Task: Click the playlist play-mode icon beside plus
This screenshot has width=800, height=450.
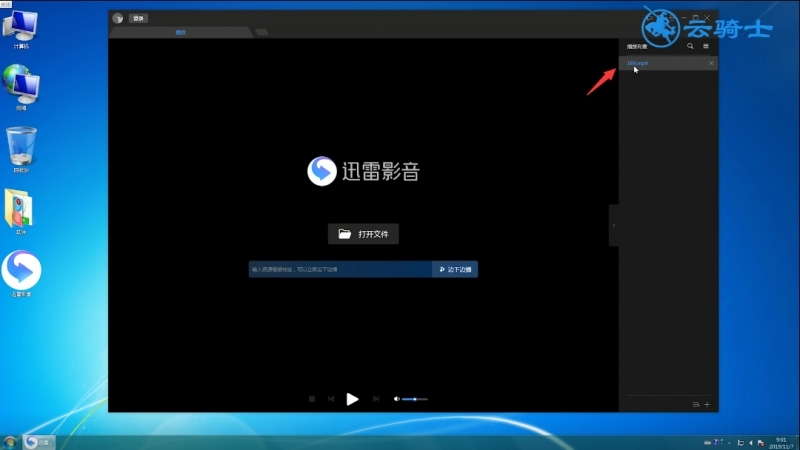Action: [696, 405]
